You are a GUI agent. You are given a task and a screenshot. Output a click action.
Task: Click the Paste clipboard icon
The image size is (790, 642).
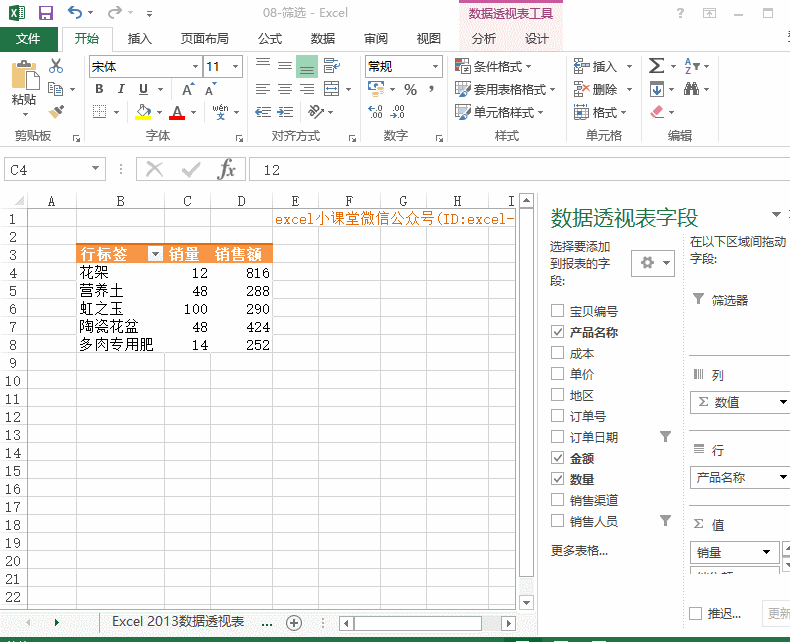pos(25,75)
